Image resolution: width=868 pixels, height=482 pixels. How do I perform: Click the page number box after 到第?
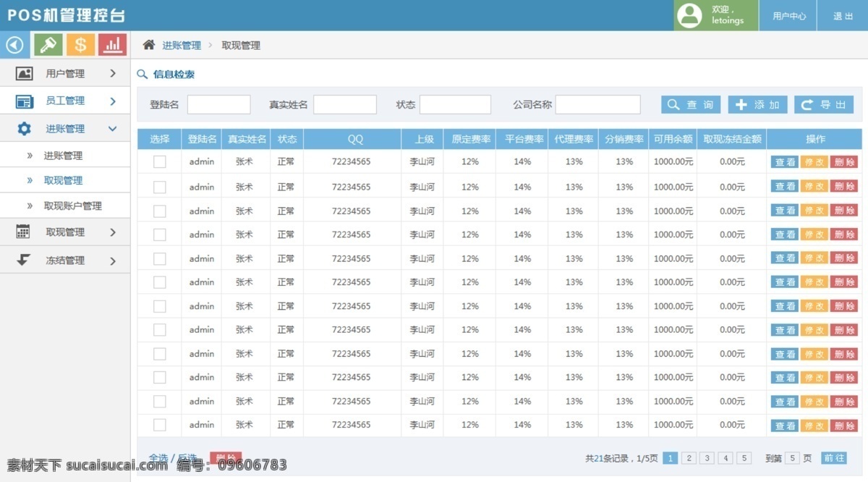tap(793, 458)
